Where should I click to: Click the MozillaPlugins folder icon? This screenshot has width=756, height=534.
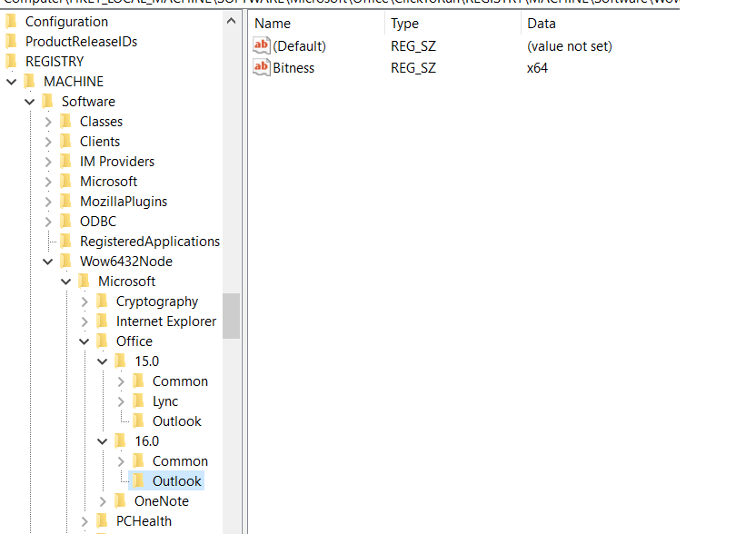click(66, 202)
